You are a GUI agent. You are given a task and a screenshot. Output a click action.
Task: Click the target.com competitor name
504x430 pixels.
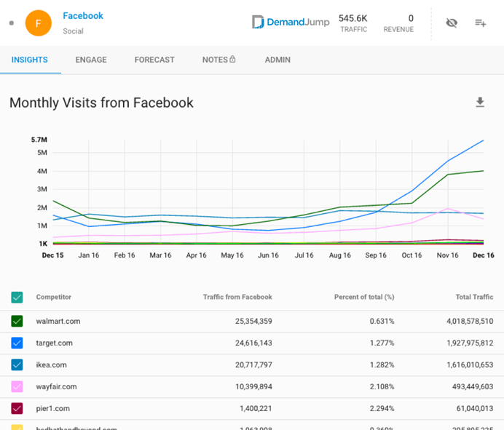coord(55,343)
